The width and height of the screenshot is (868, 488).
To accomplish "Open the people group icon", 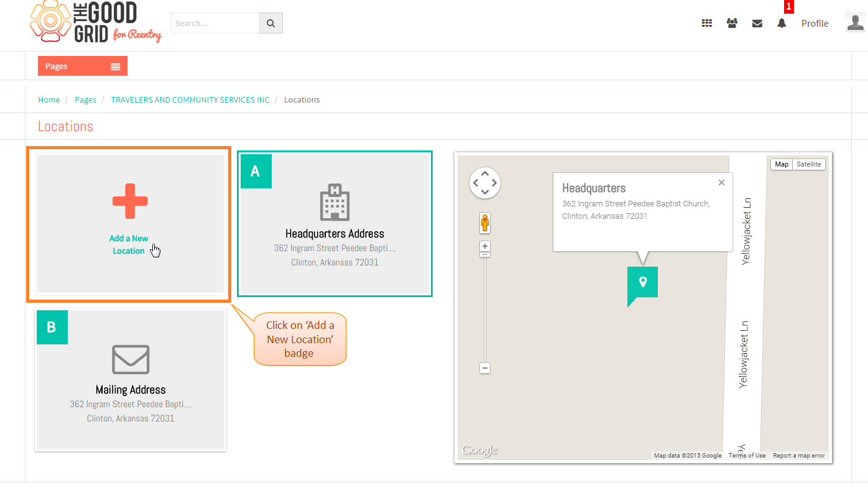I will 732,23.
